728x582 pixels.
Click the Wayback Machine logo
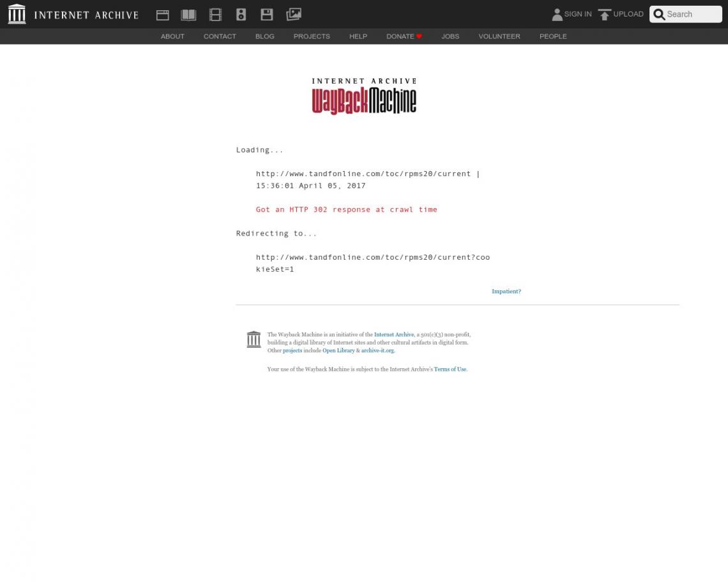364,96
